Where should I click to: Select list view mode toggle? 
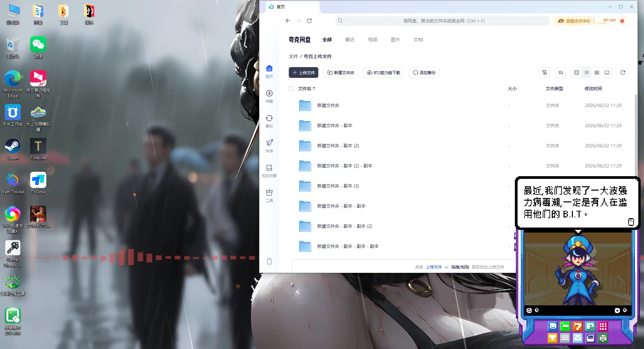[x=587, y=72]
